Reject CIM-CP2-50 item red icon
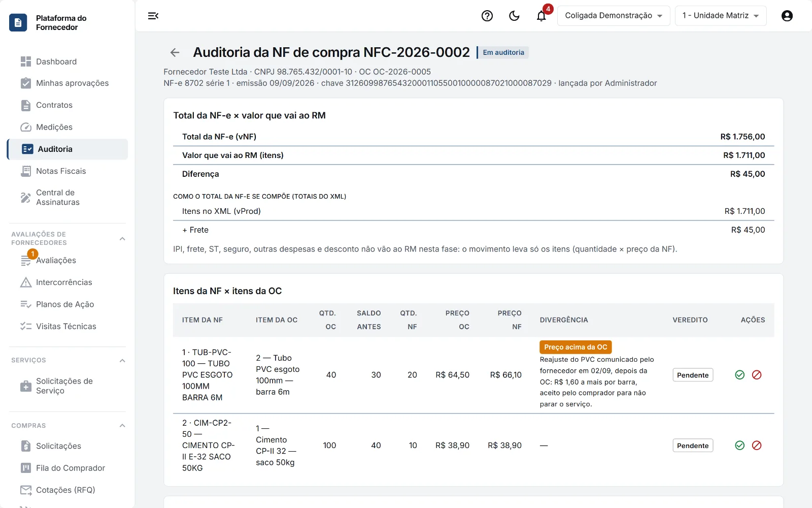Image resolution: width=812 pixels, height=508 pixels. coord(757,446)
